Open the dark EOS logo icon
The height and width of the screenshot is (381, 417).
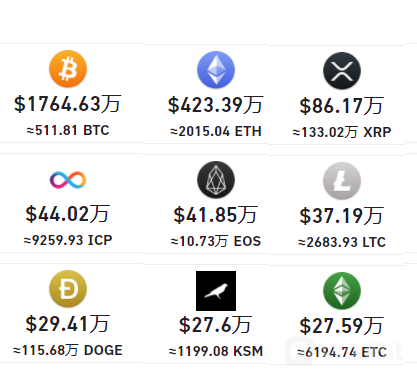(216, 180)
